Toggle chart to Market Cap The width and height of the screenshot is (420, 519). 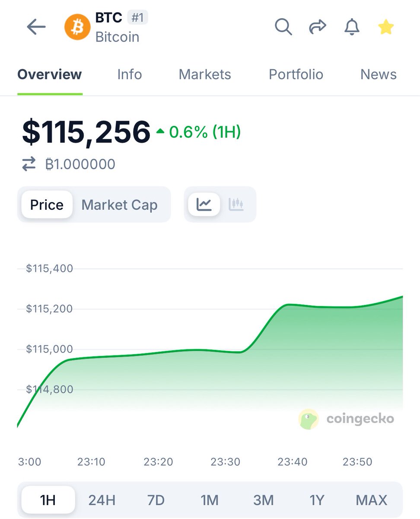(120, 205)
